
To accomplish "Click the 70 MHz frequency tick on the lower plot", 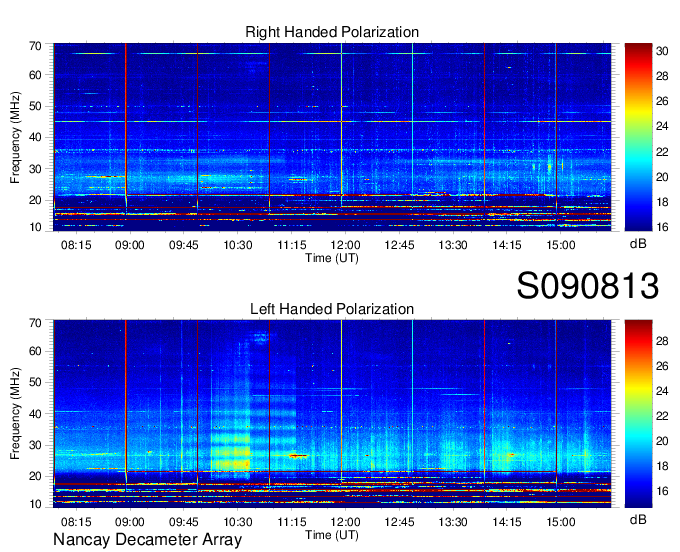I will point(35,323).
